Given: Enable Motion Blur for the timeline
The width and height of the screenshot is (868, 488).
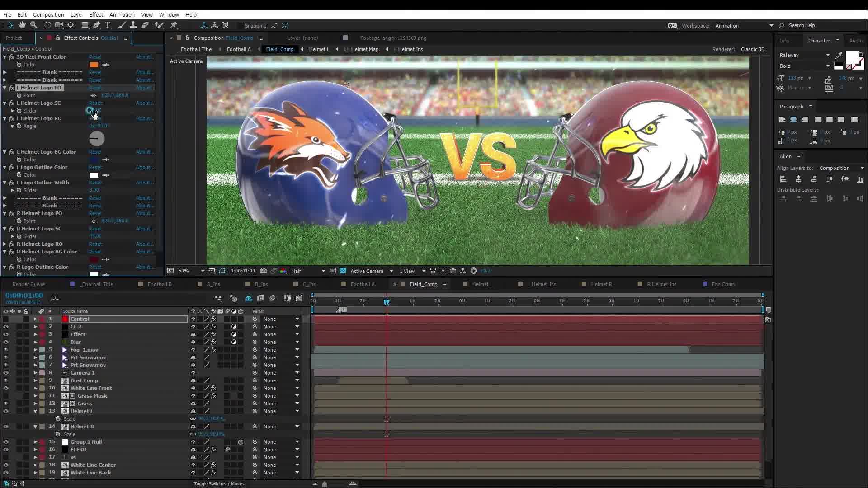Looking at the screenshot, I should (272, 298).
